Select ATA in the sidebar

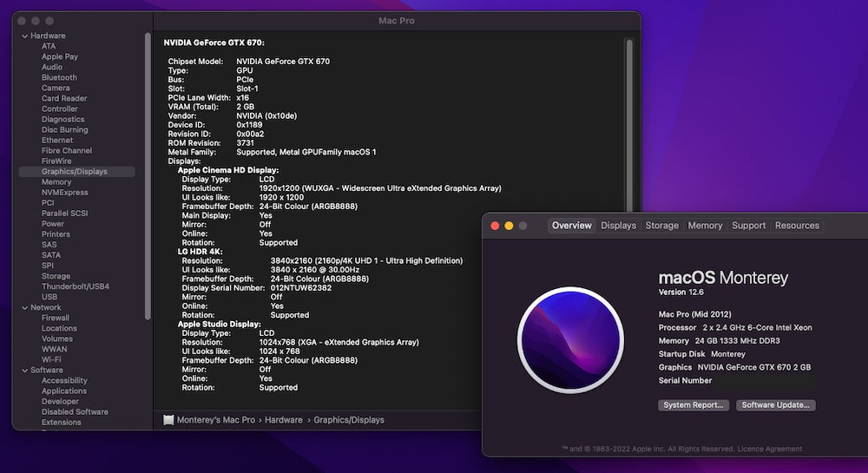(49, 47)
